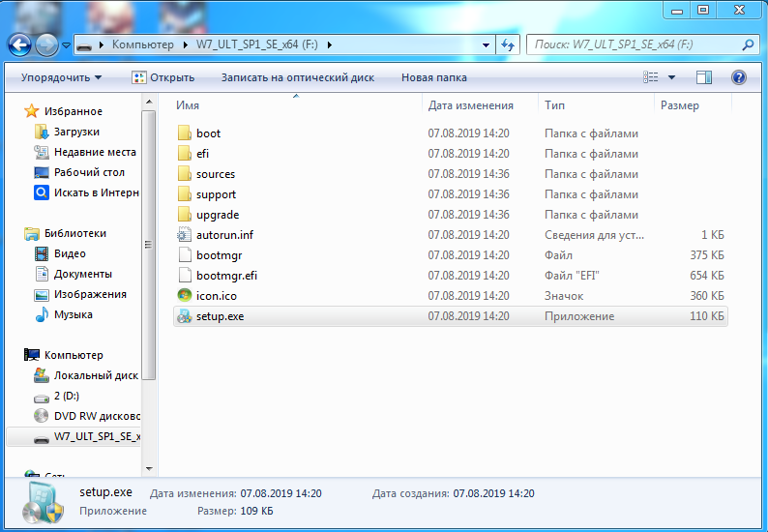
Task: Create folder with 'Новая папка'
Action: coord(434,77)
